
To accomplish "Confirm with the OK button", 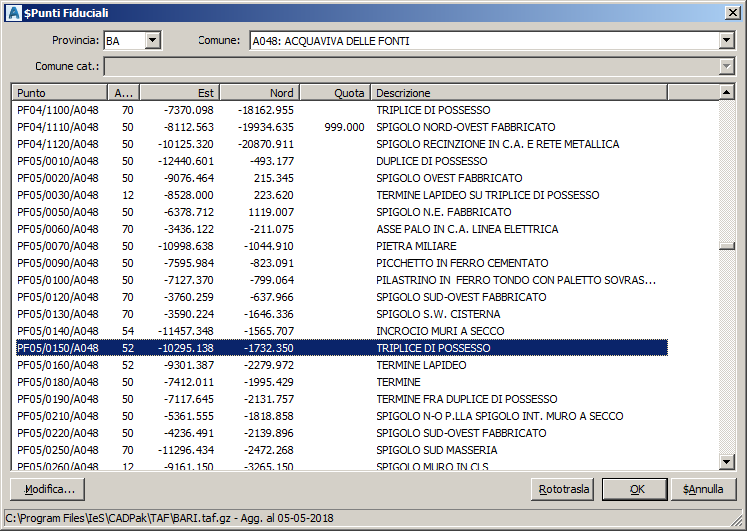I will coord(636,490).
